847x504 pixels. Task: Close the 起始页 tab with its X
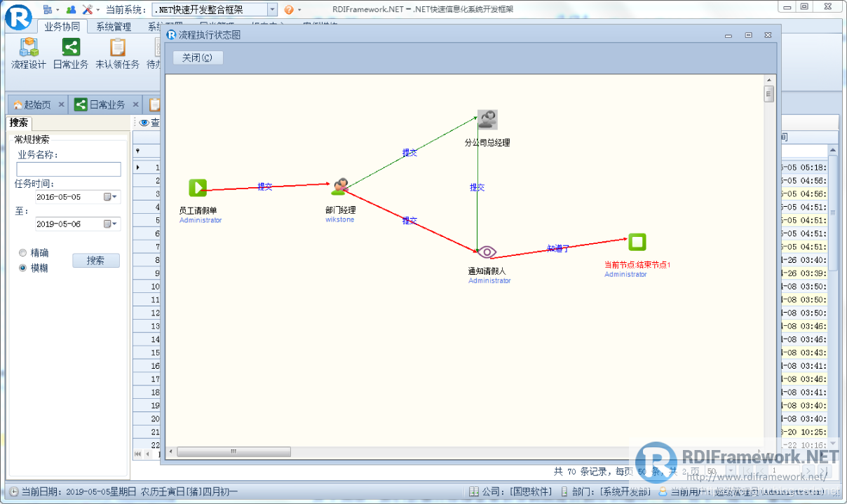click(x=62, y=104)
